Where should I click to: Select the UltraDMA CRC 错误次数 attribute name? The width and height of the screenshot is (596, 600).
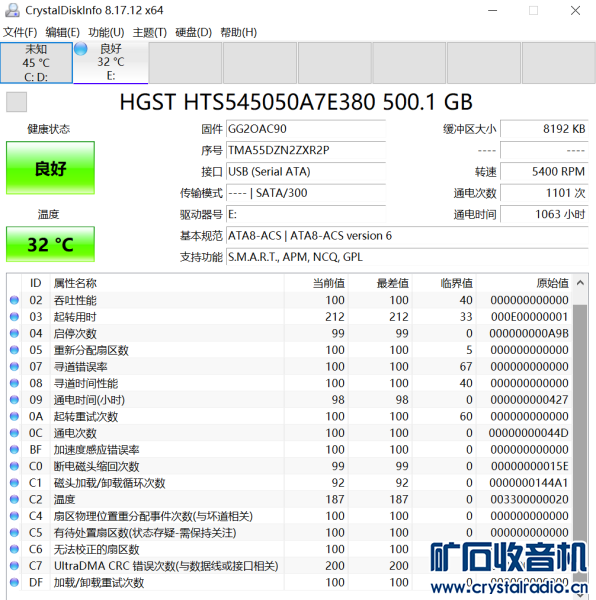(166, 566)
